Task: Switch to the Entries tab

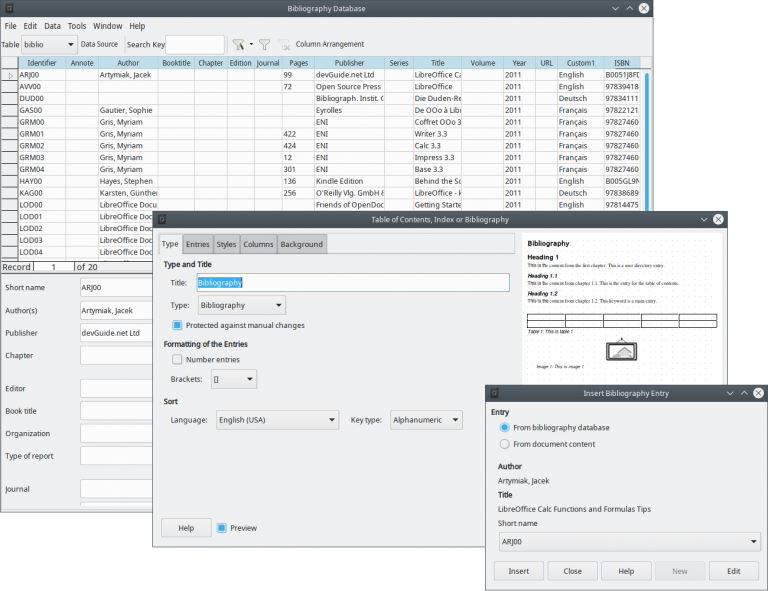Action: tap(197, 244)
